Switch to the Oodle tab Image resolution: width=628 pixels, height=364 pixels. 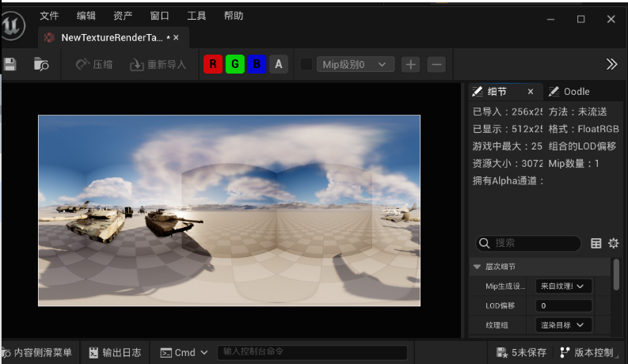[x=581, y=92]
